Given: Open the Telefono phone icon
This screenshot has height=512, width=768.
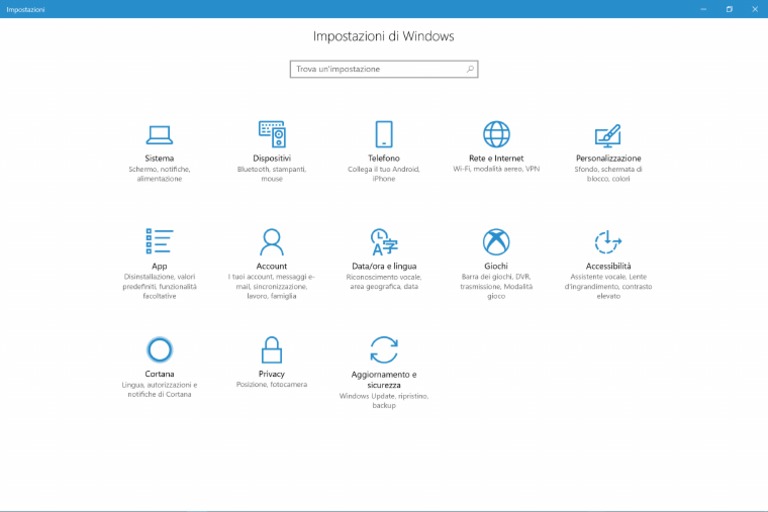Looking at the screenshot, I should pyautogui.click(x=384, y=134).
